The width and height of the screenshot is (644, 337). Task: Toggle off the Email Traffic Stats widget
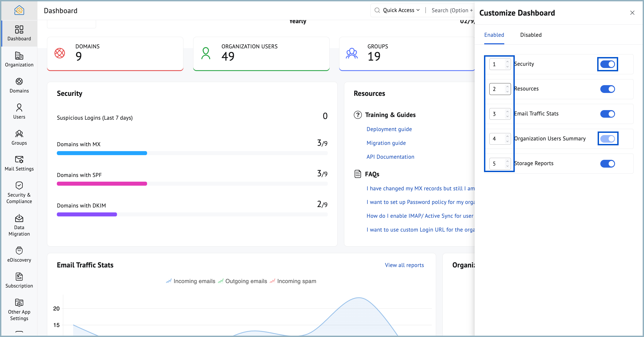607,114
